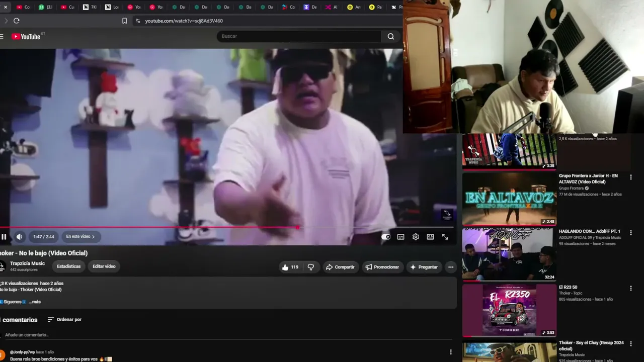The height and width of the screenshot is (362, 644).
Task: Bookmark this page with the bookmark icon
Action: click(x=125, y=21)
